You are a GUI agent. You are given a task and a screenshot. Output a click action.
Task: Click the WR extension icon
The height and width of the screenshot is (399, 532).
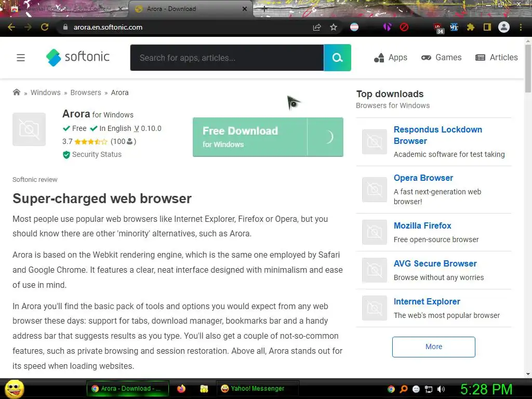[454, 27]
